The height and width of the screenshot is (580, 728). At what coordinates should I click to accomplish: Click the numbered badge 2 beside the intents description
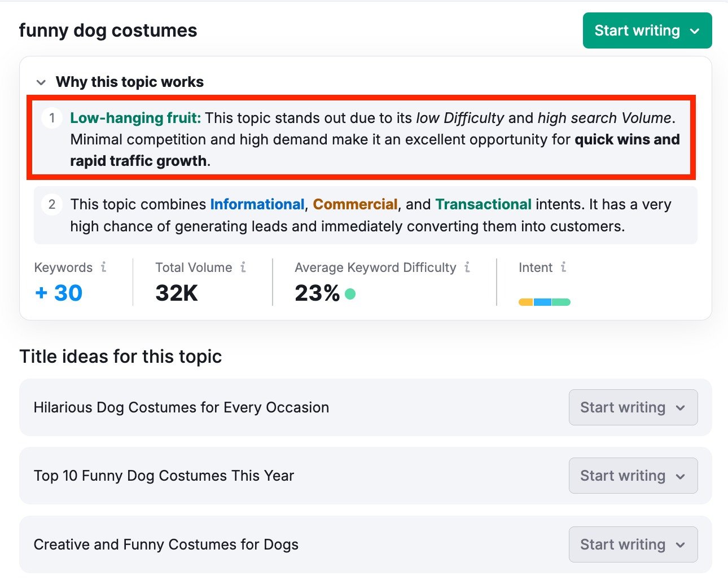click(x=52, y=204)
